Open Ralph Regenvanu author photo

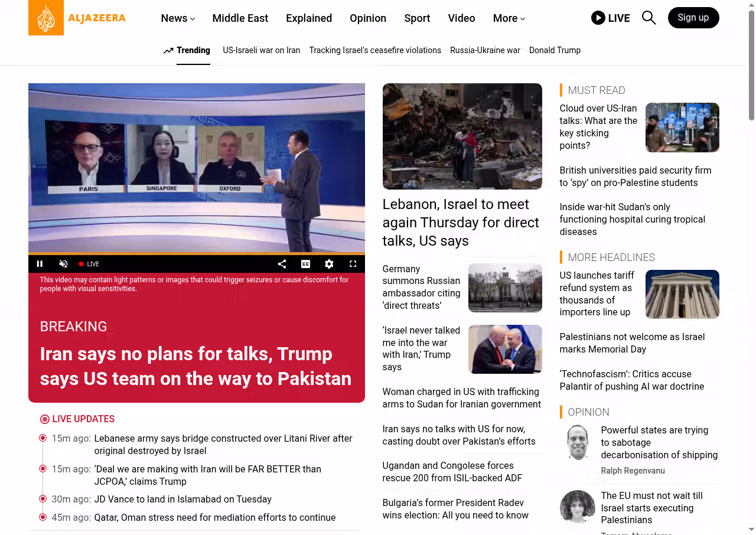coord(577,442)
